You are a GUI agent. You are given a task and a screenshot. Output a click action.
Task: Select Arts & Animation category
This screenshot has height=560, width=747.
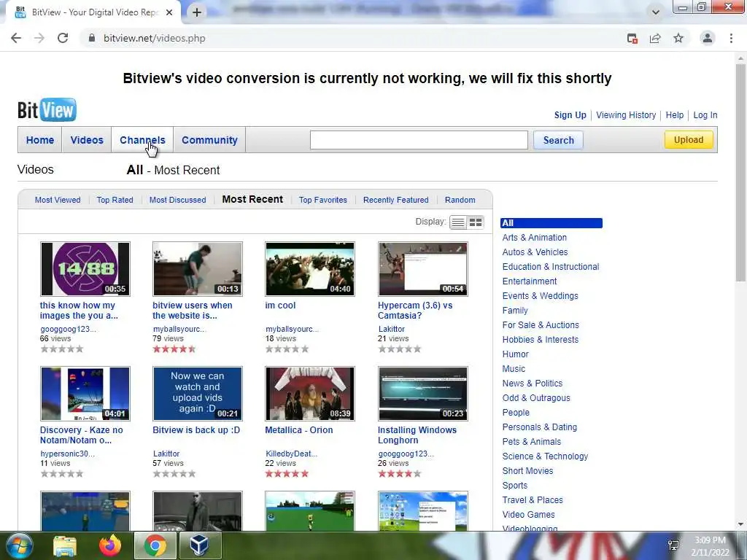click(535, 238)
